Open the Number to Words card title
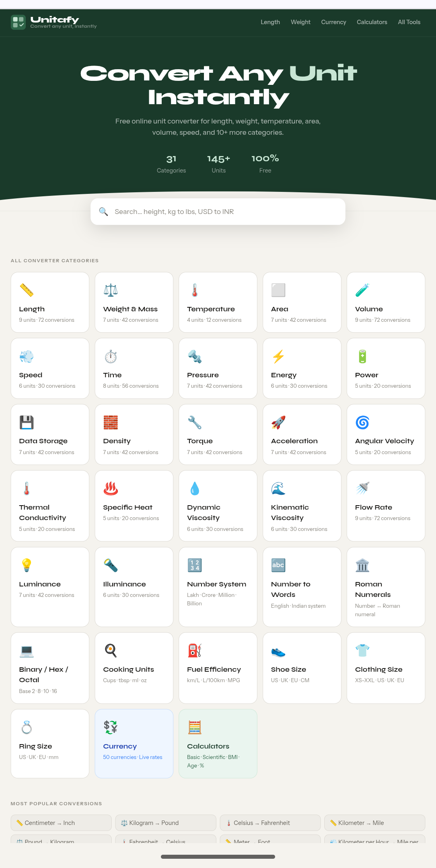Viewport: 436px width, 868px height. coord(291,589)
